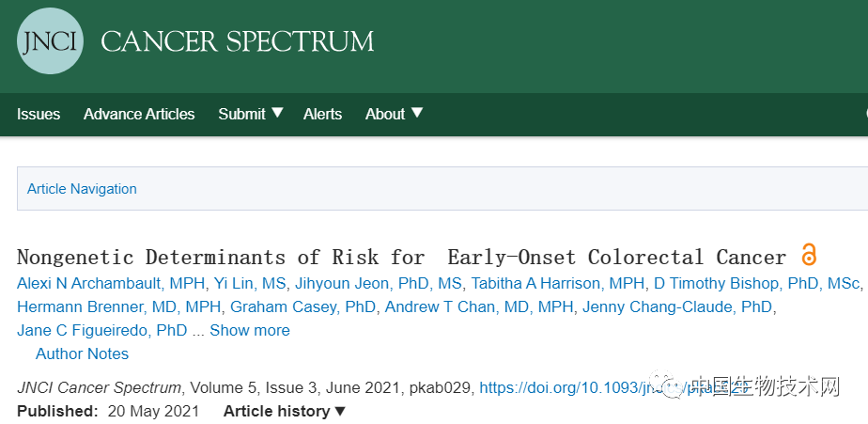Click the JNCI circular logo

pos(51,41)
